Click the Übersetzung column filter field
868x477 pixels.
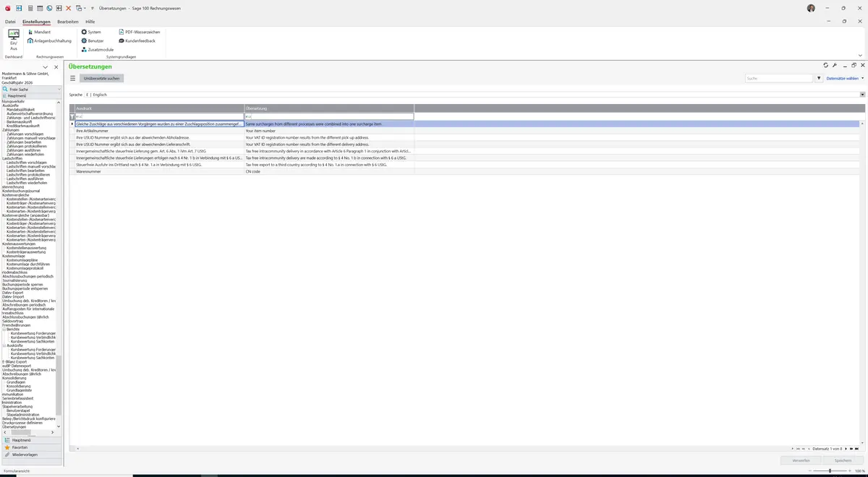[x=329, y=116]
